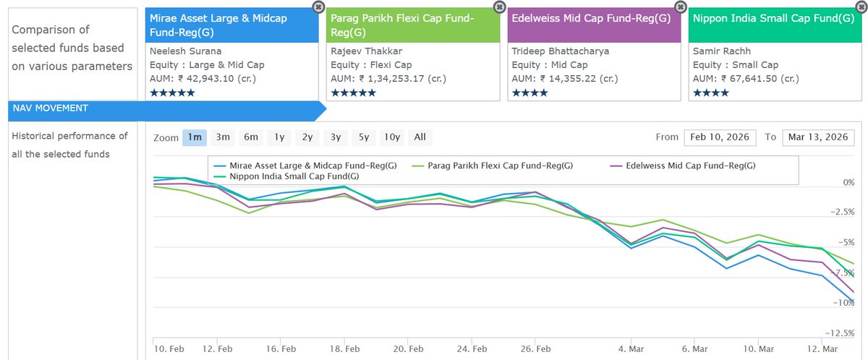
Task: Click the 12. Mar axis label
Action: coord(822,348)
